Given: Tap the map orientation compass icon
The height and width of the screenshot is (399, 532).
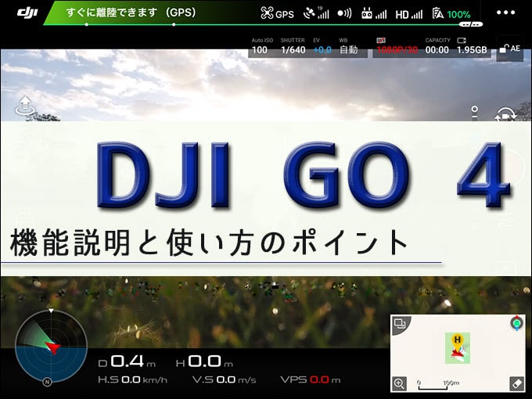Looking at the screenshot, I should pos(516,323).
